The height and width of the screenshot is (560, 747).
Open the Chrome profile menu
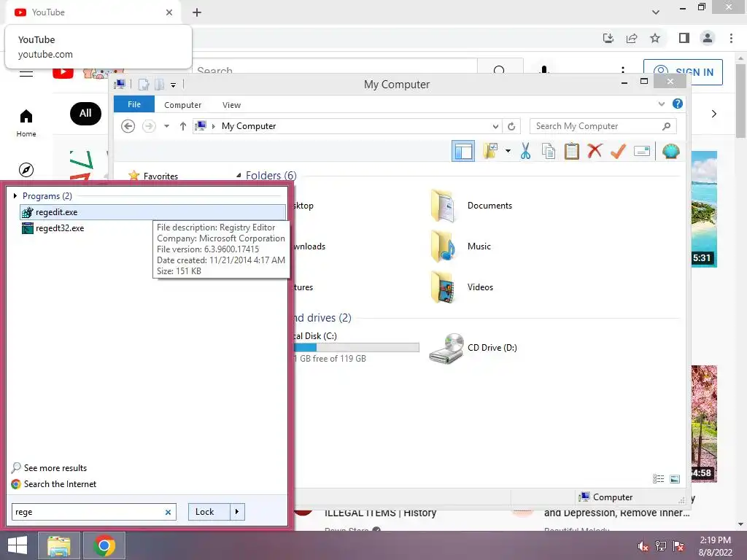[x=708, y=38]
